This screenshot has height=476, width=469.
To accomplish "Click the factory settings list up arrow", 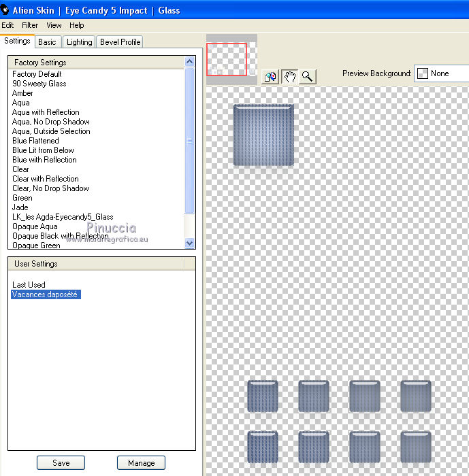I will [x=189, y=62].
